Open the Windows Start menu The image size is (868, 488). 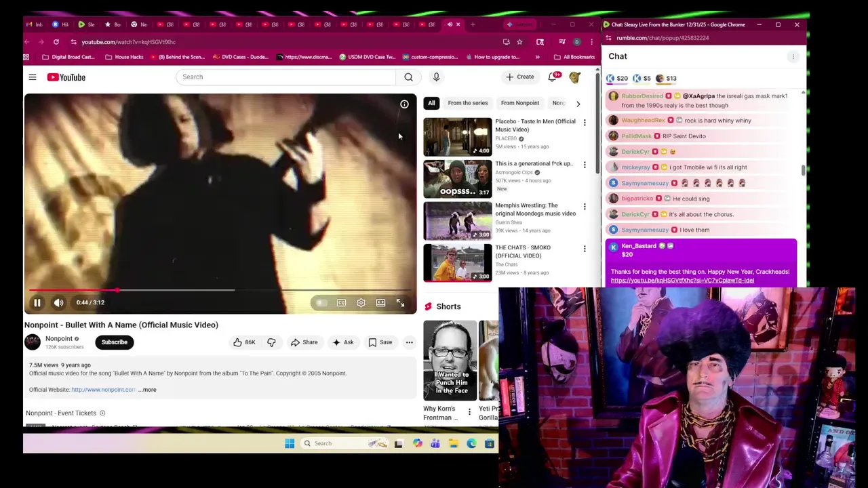(290, 443)
